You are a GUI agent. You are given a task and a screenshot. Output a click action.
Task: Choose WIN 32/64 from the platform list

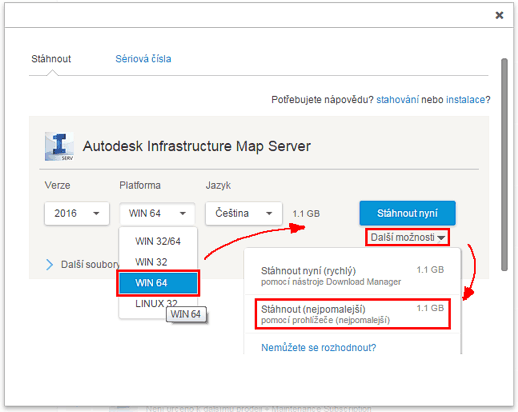coord(158,241)
